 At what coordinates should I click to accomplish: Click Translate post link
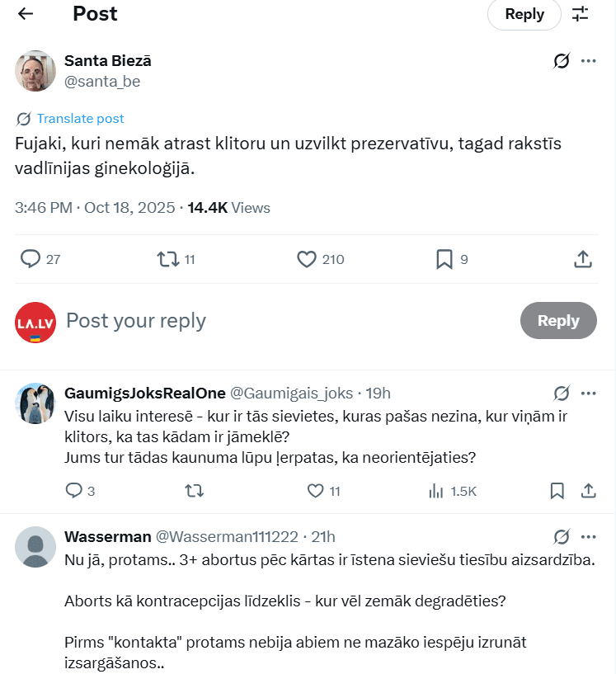tap(80, 119)
